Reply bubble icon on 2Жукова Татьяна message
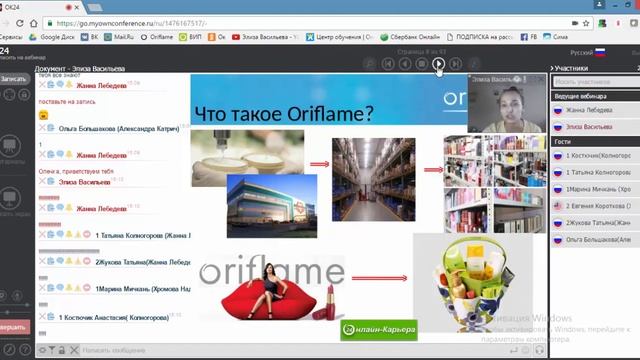This screenshot has width=640, height=360. pos(60,261)
